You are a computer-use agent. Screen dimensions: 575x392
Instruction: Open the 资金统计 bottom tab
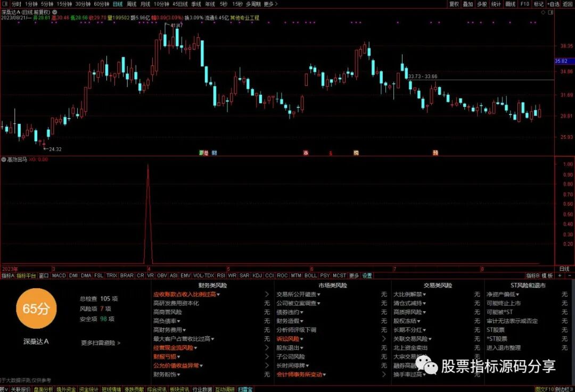click(88, 389)
